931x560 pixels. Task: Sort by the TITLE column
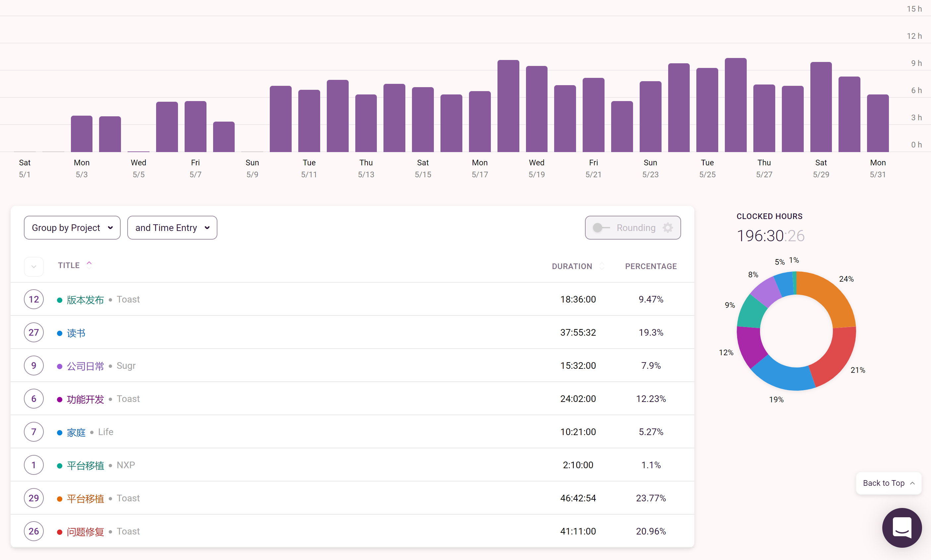coord(75,265)
